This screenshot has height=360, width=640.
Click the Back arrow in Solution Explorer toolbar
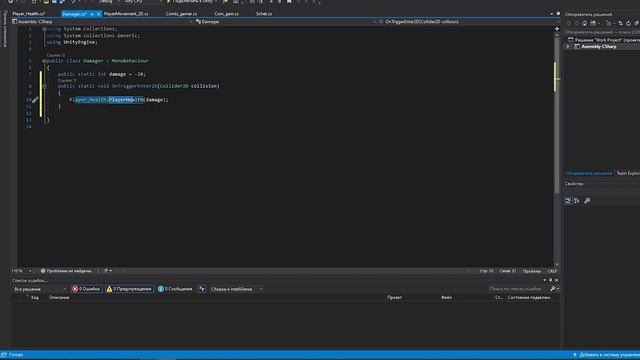click(569, 23)
